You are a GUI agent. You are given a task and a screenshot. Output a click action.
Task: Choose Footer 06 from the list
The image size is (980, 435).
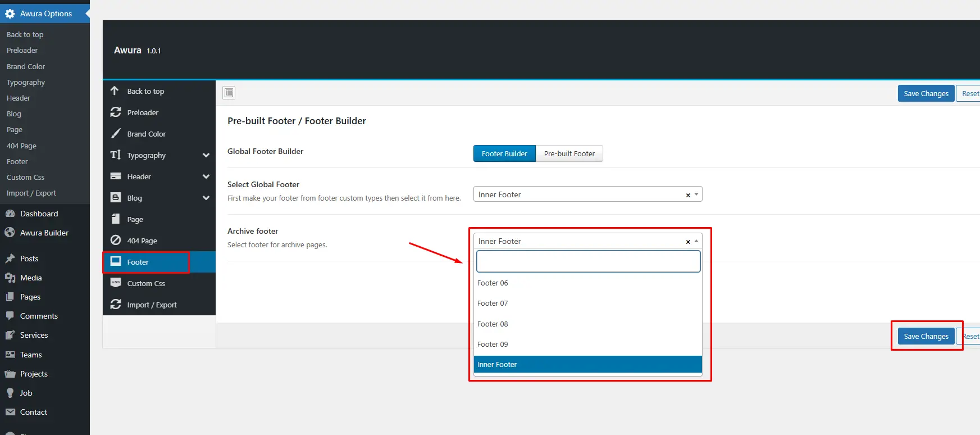[588, 283]
